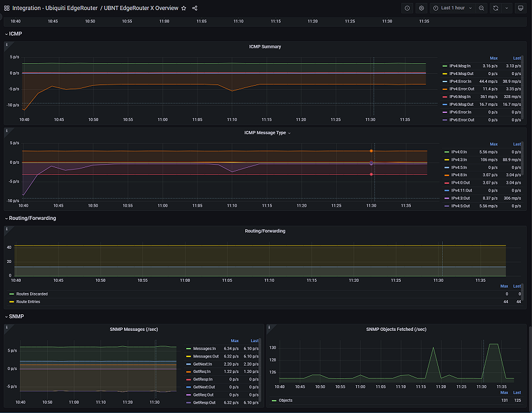Screen dimensions: 532x413
Task: Click the annotation marker on the ICMP Message Type graph
Action: [x=371, y=151]
